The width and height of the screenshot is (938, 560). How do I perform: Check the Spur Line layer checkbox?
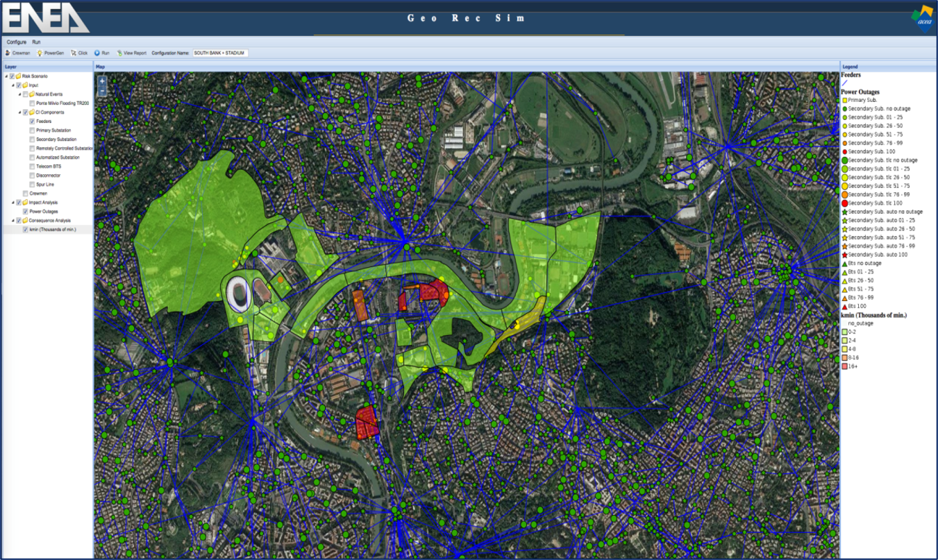tap(33, 185)
